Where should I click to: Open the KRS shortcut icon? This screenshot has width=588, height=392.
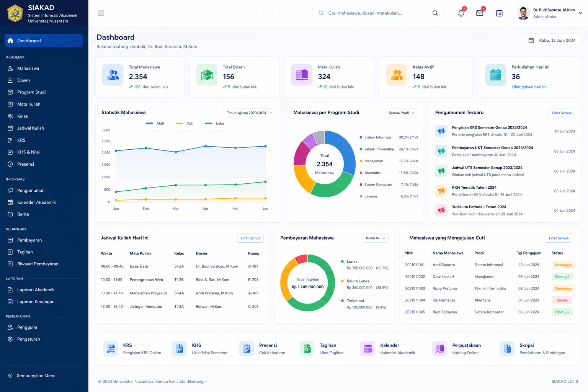(x=111, y=348)
